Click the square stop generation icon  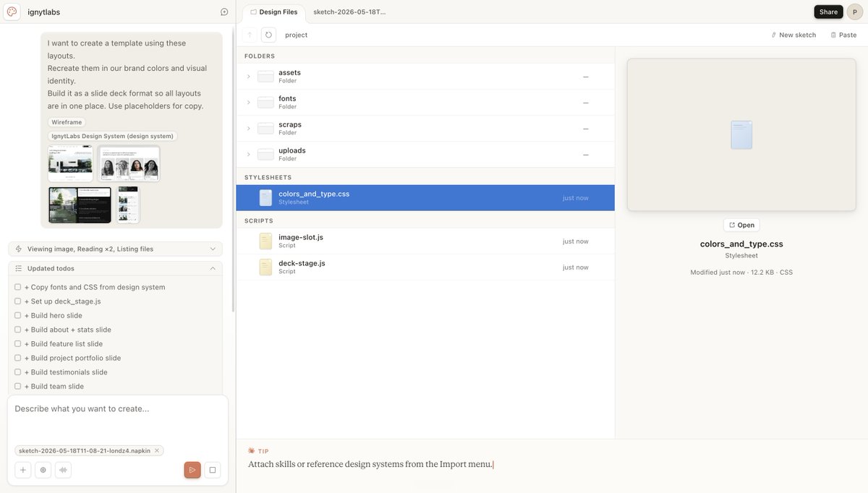click(213, 470)
